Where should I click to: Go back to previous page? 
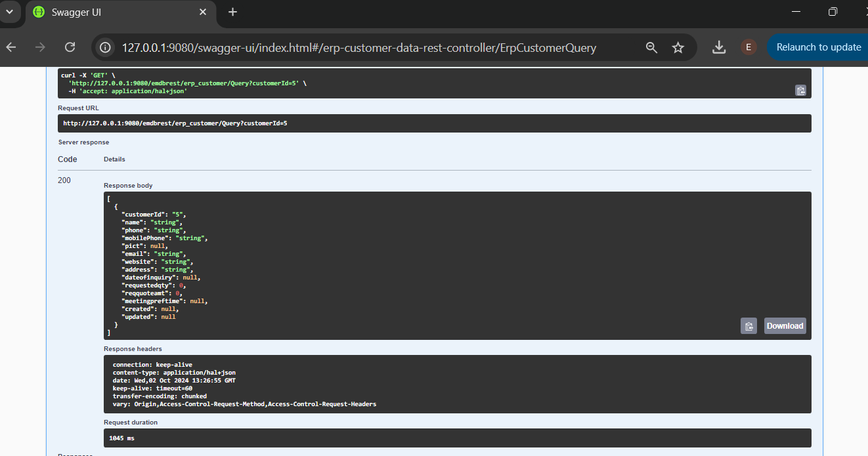[11, 47]
